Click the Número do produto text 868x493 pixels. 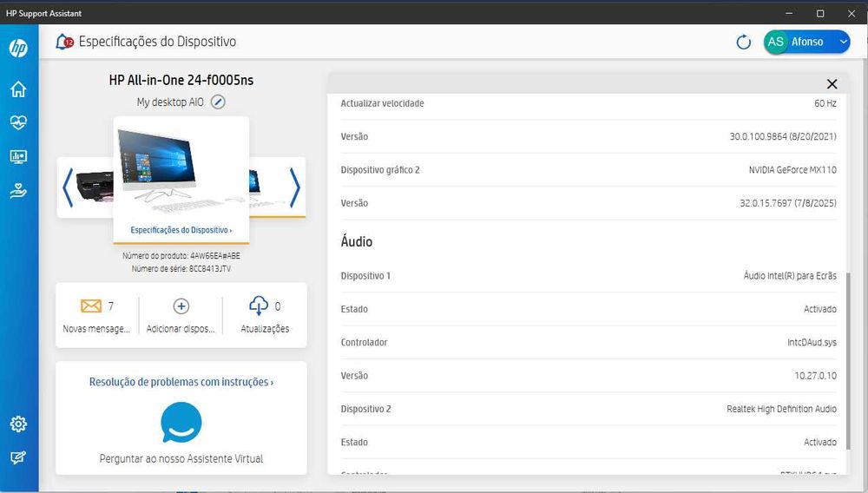click(181, 256)
